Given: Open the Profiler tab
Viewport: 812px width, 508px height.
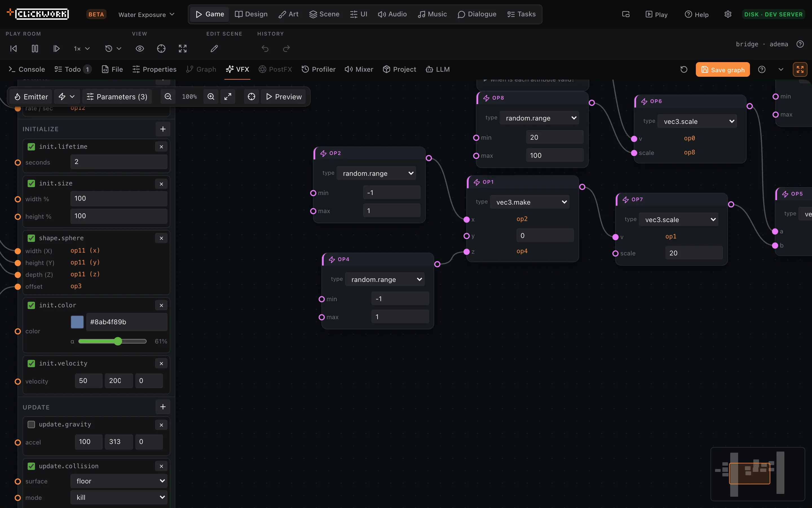Looking at the screenshot, I should click(318, 69).
